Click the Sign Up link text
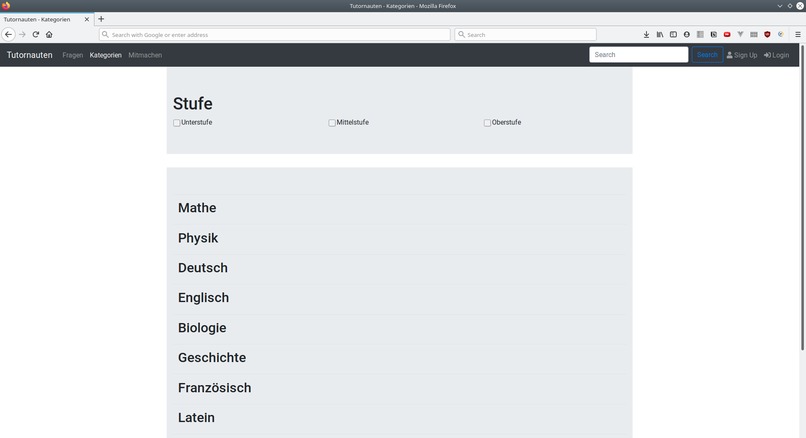This screenshot has width=806, height=438. pyautogui.click(x=745, y=55)
